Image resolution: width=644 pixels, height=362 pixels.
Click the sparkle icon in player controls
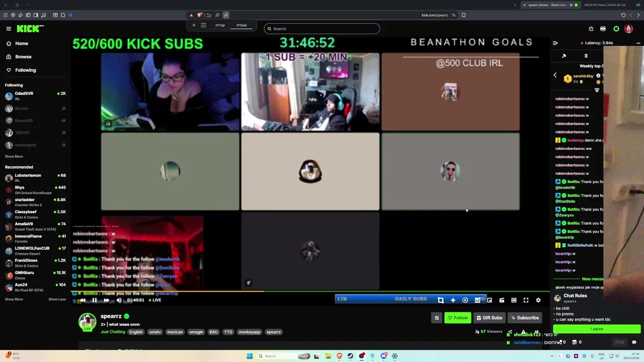tap(453, 300)
